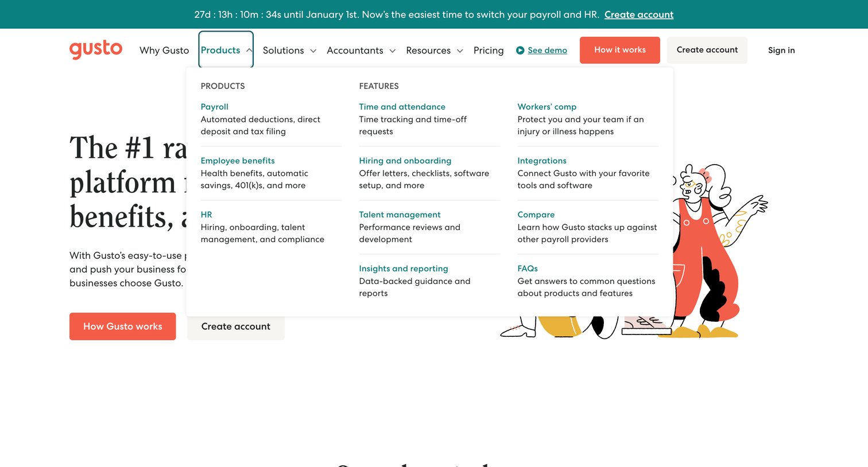
Task: Click the Create account hero button
Action: 236,326
